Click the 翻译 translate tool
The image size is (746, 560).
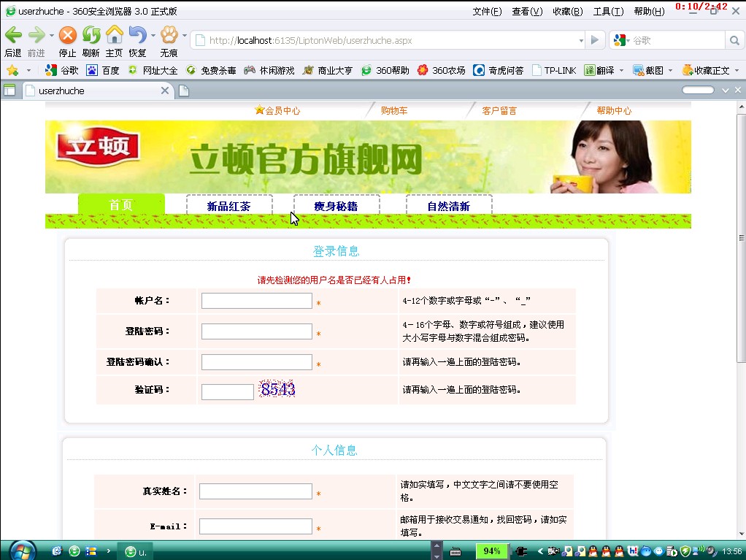599,71
